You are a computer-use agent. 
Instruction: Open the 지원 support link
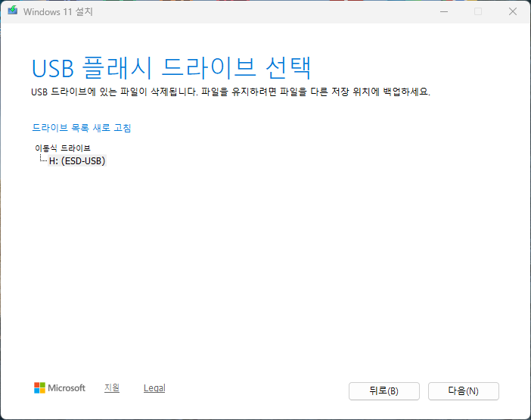tap(112, 387)
